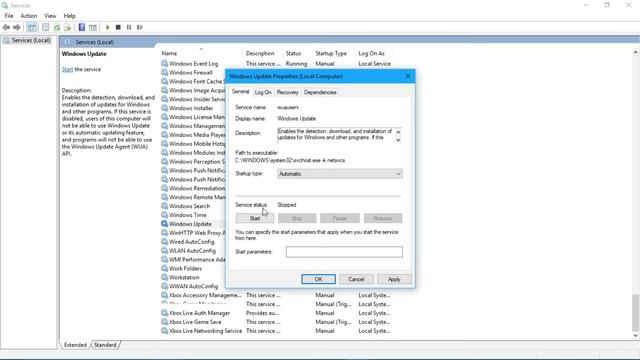Click the services list scroll-down arrow
Image resolution: width=640 pixels, height=360 pixels.
635,336
